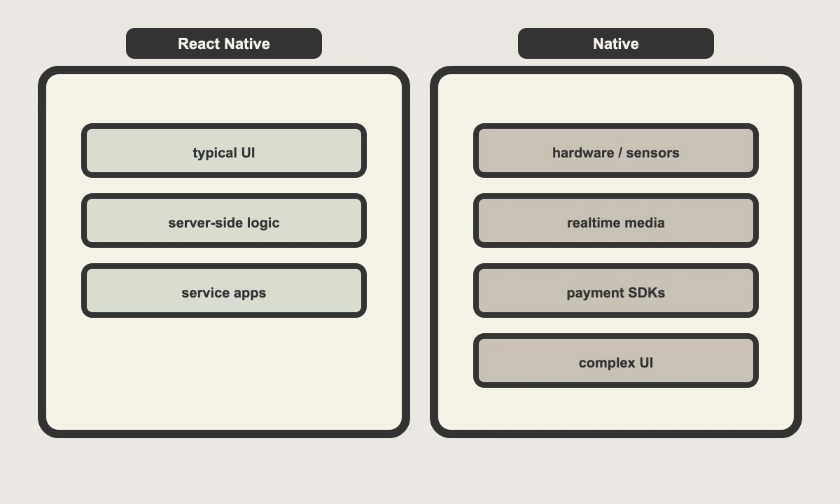Click the "hardware / sensors" box
The height and width of the screenshot is (504, 840).
pos(616,150)
